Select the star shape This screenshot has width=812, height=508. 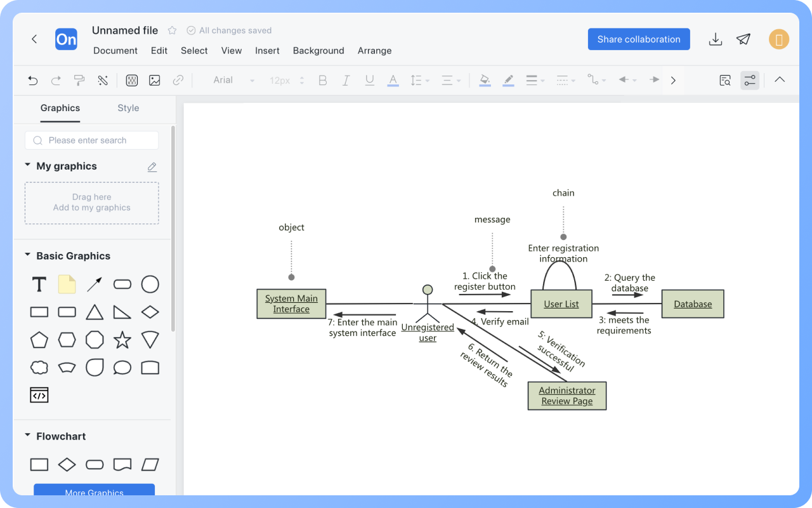[122, 340]
